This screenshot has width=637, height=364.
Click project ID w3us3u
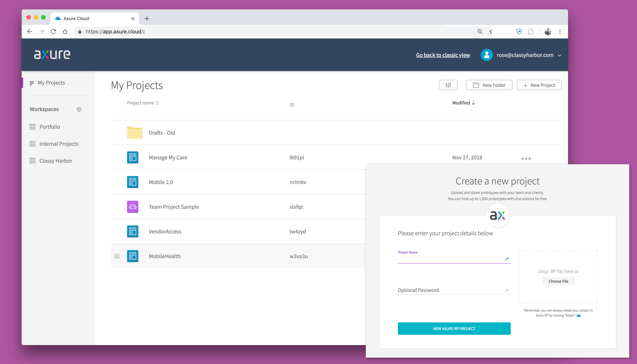(298, 256)
